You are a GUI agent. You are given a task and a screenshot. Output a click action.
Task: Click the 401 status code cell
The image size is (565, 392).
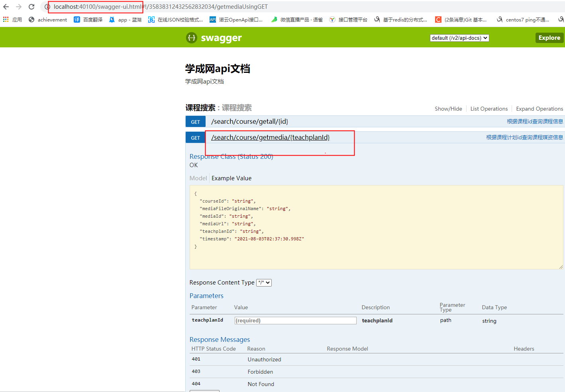(x=196, y=359)
